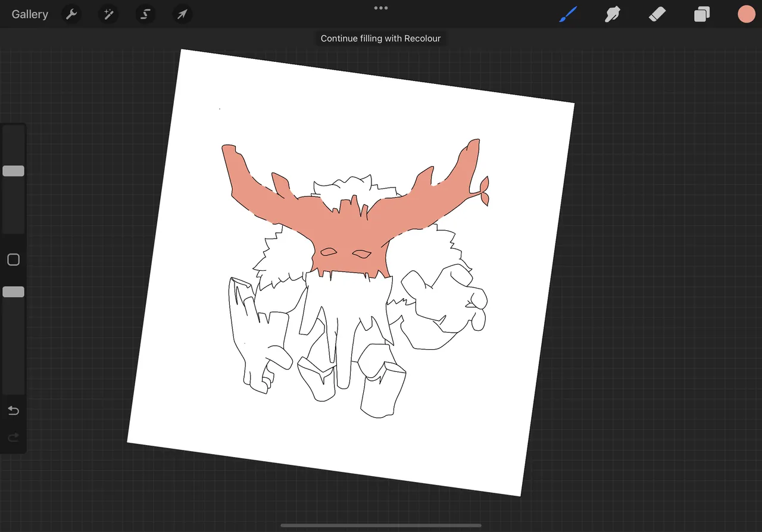Screen dimensions: 762x532
Task: Open the Actions wrench menu
Action: point(71,14)
